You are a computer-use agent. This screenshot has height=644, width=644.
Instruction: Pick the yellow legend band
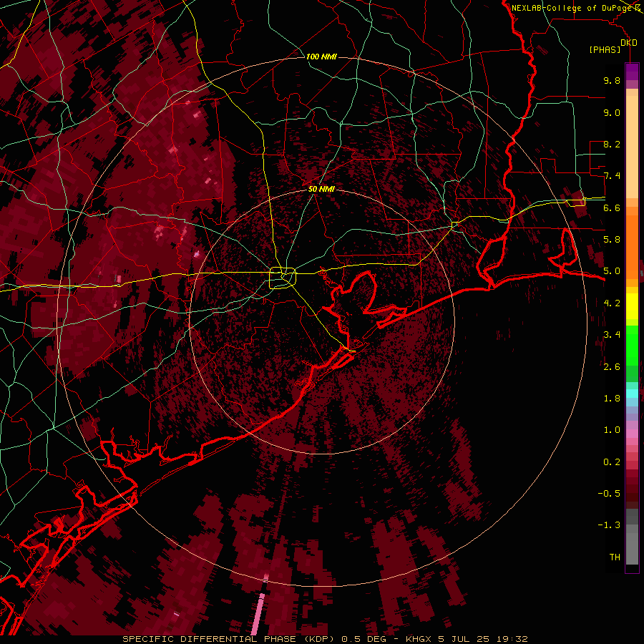[x=632, y=306]
